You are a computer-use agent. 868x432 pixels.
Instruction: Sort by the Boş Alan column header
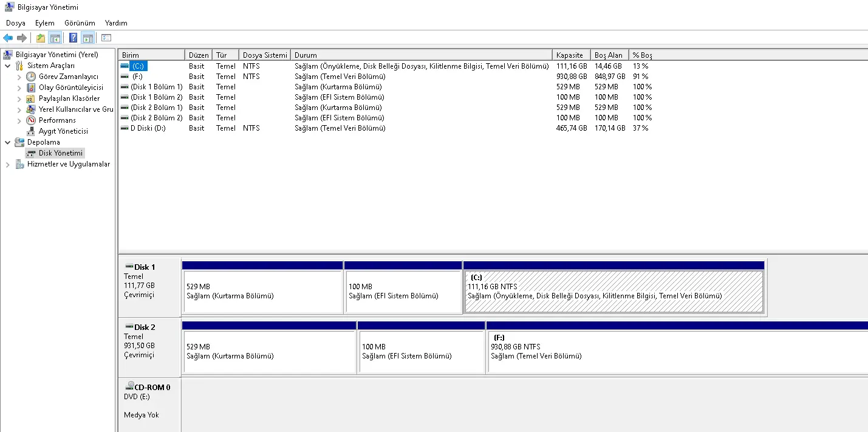(x=610, y=55)
